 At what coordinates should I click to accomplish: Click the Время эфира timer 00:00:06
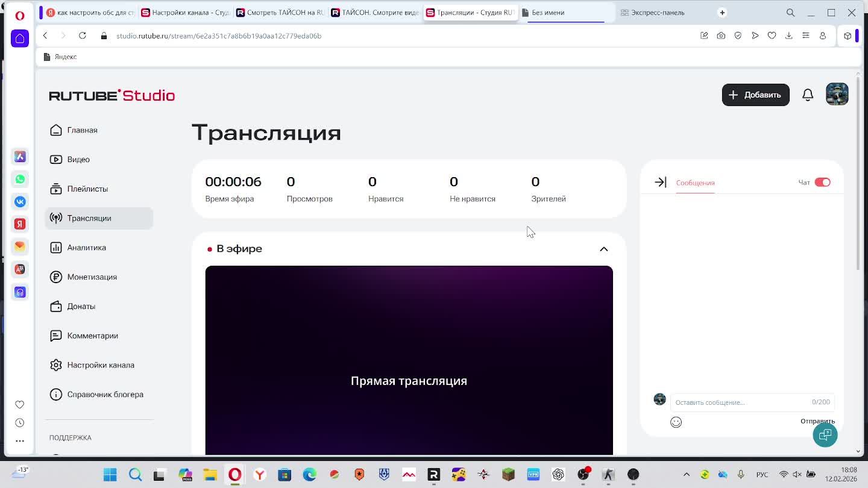coord(233,182)
